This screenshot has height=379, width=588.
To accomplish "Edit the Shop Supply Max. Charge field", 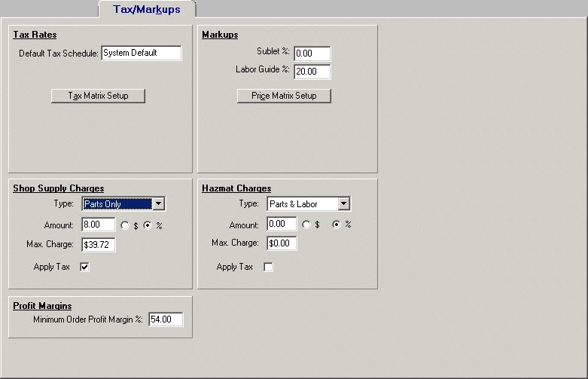I will point(98,244).
